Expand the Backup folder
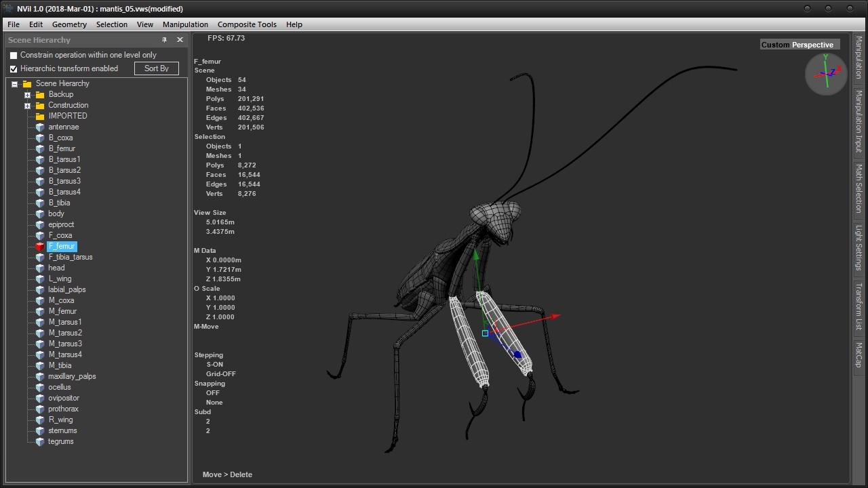 [x=27, y=95]
